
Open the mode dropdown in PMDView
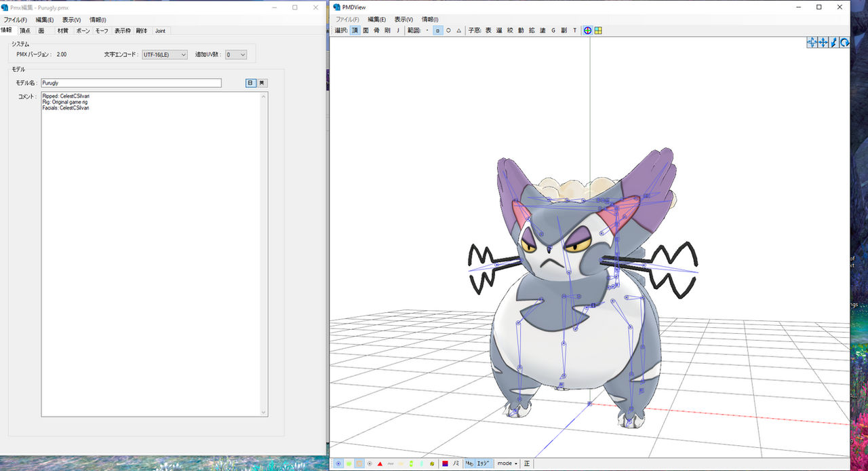[507, 464]
